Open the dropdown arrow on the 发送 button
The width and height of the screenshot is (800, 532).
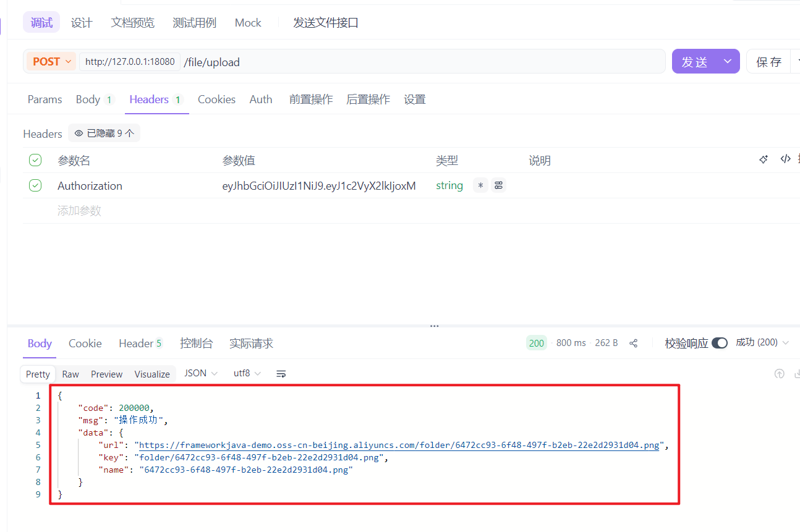click(x=728, y=61)
